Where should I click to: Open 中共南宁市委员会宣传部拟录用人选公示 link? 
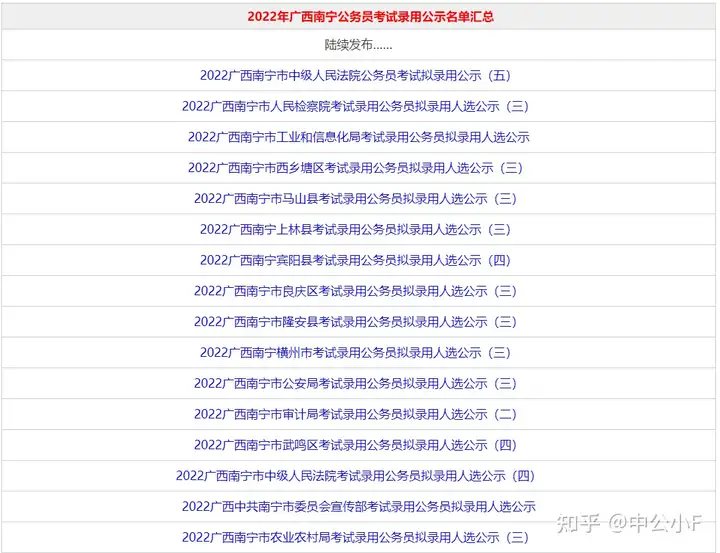point(359,506)
